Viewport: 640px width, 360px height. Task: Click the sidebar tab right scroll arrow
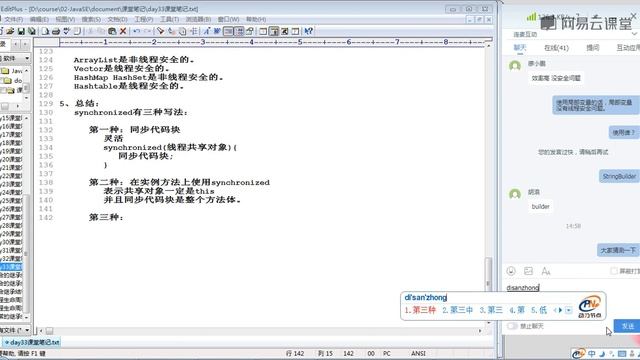(x=25, y=43)
